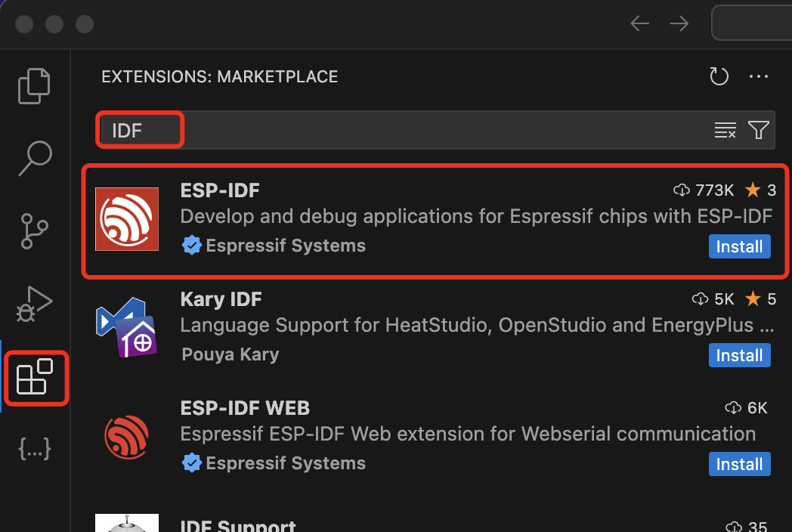The image size is (792, 532).
Task: Open the ESP-IDF extension logo
Action: point(127,218)
